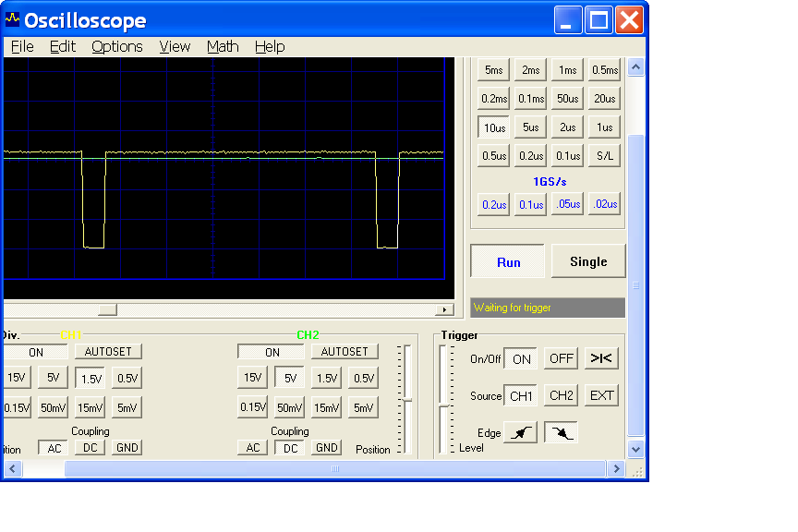Set timebase to 0.2ms
The width and height of the screenshot is (798, 532).
point(493,99)
